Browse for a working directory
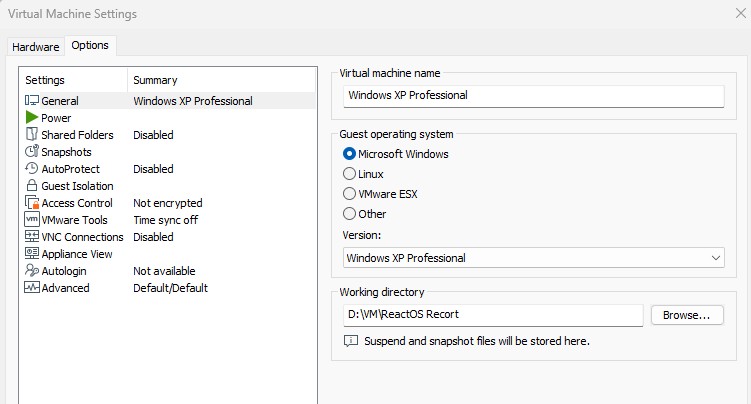 click(x=687, y=315)
